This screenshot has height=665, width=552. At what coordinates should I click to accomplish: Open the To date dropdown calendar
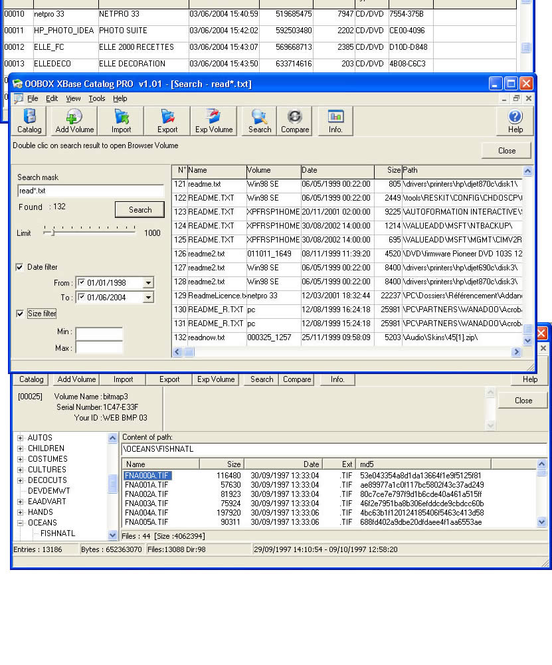pos(148,298)
